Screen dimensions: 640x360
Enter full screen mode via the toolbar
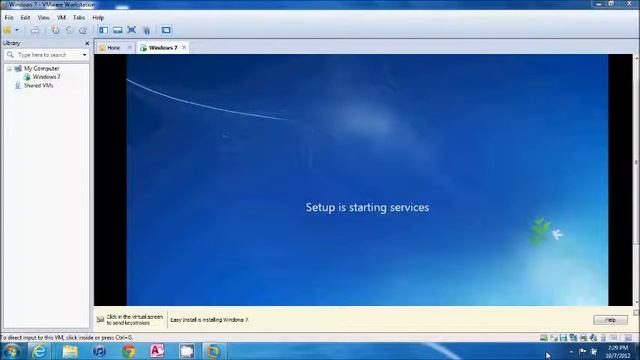(x=131, y=30)
